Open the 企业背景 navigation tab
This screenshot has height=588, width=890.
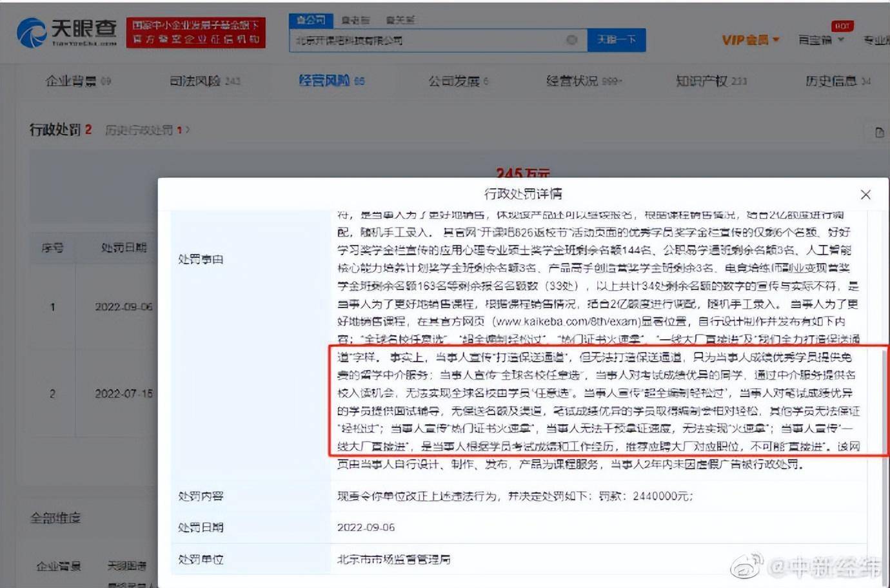tap(78, 81)
